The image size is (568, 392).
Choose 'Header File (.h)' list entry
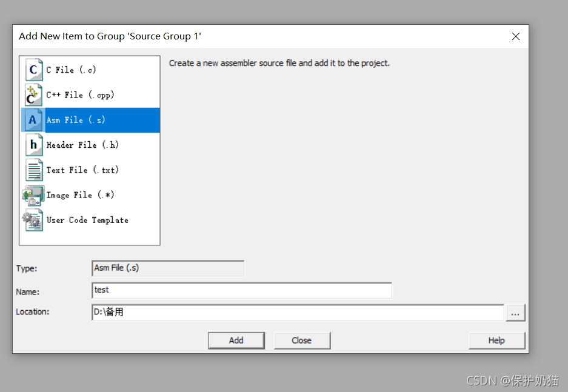click(82, 145)
